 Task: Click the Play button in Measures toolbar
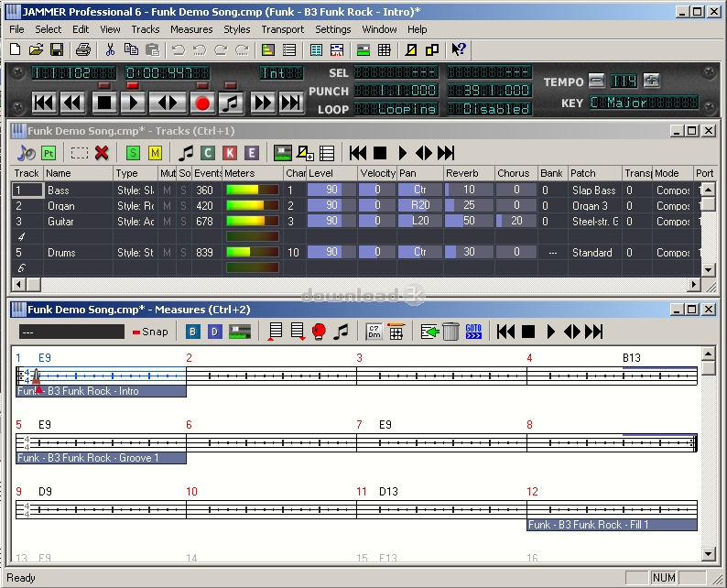[x=550, y=332]
